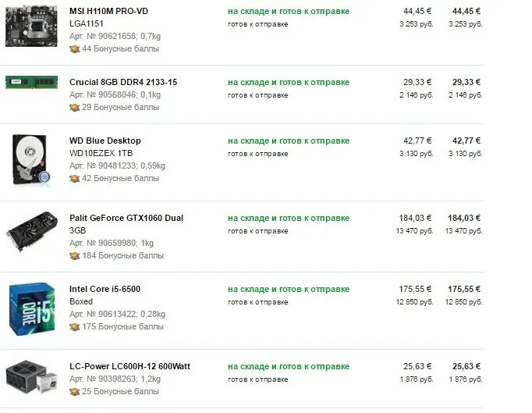The image size is (532, 413).
Task: Open the Crucial 8GB DDR4 2133-15 product link
Action: [x=123, y=82]
